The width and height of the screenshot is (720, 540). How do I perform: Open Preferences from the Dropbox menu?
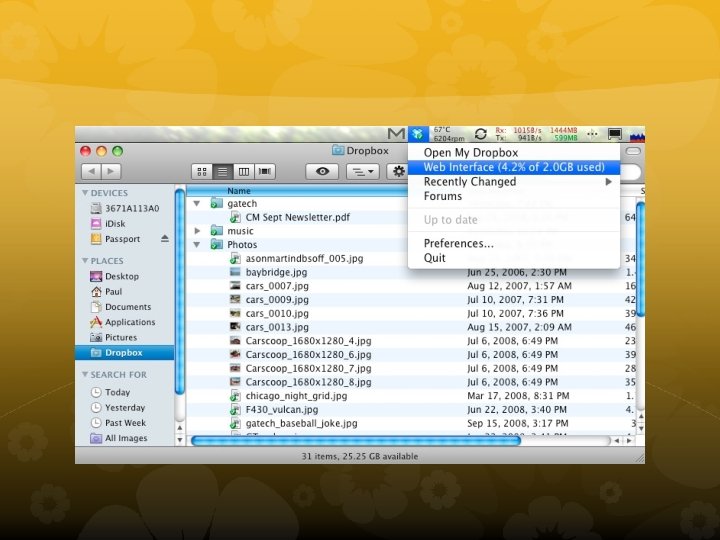[514, 243]
